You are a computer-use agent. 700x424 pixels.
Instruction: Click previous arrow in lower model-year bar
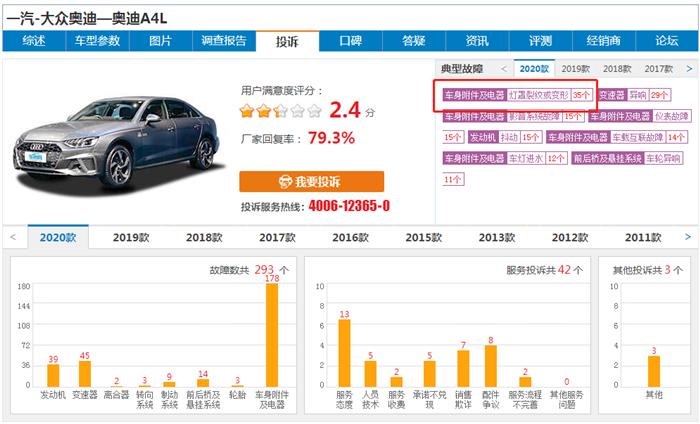coord(13,237)
